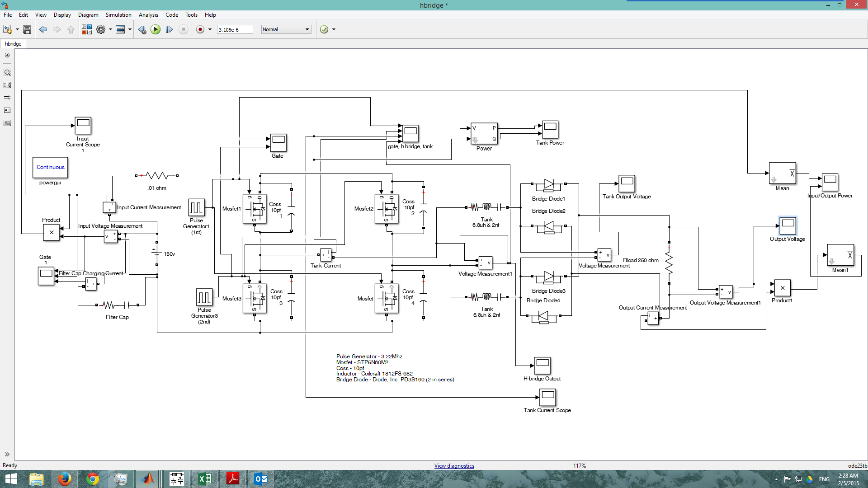Click the Save model icon

[x=27, y=29]
